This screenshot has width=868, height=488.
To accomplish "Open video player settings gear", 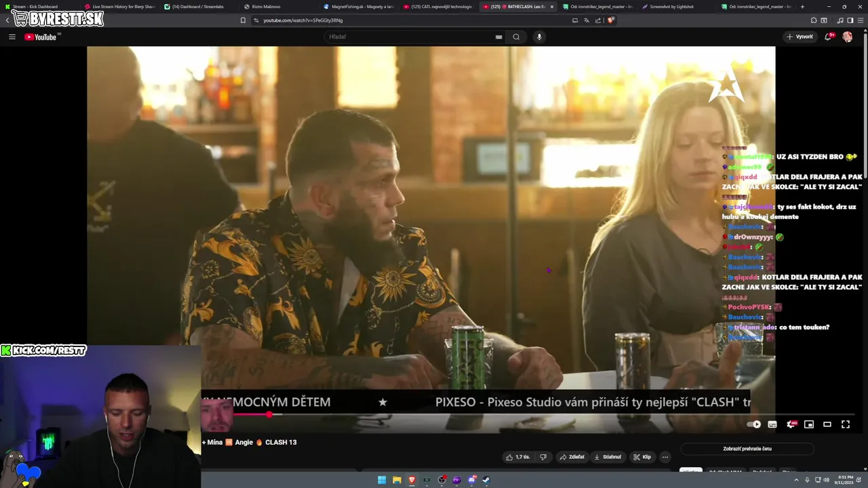I will (790, 424).
